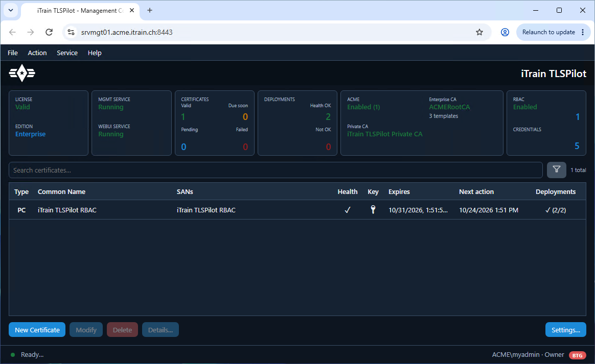Select the PC type cell in certificate row
The height and width of the screenshot is (364, 595).
click(x=21, y=210)
